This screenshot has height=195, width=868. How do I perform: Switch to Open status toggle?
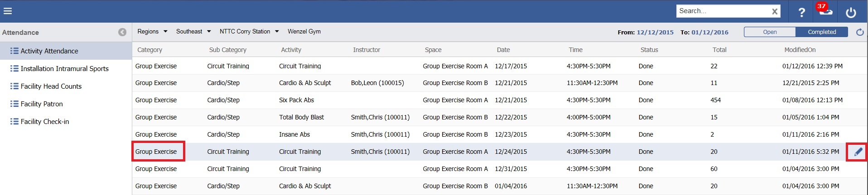[770, 32]
